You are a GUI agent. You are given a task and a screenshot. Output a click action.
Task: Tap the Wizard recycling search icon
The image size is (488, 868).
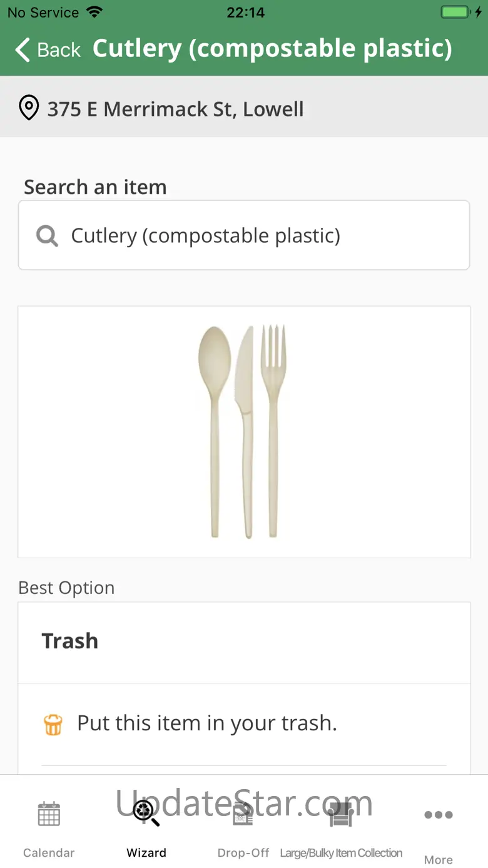[146, 814]
